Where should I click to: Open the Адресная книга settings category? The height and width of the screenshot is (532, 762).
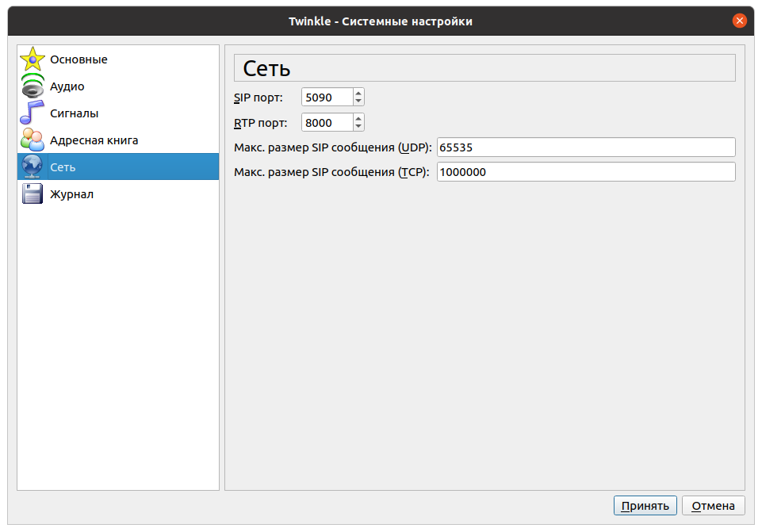[x=118, y=140]
